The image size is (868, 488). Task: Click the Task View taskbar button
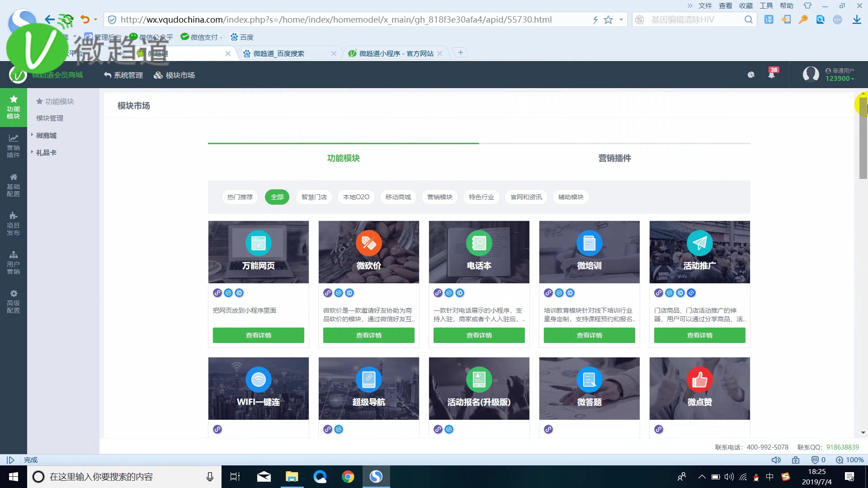tap(235, 477)
